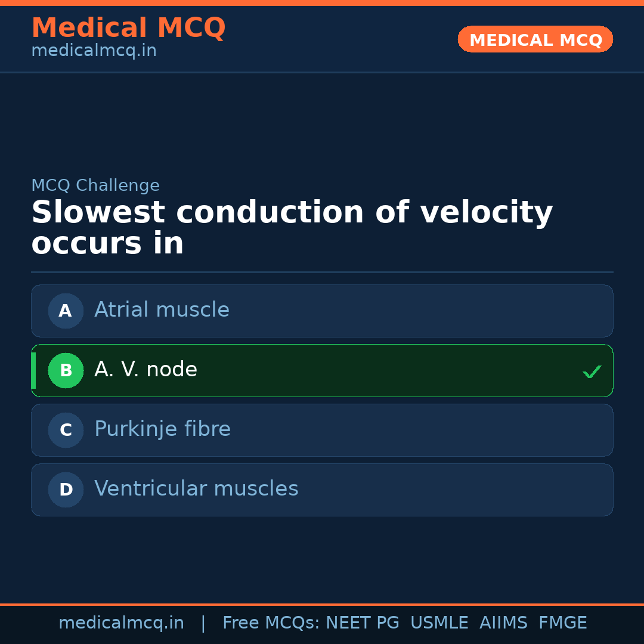Click the checkmark indicating correct answer
Image resolution: width=644 pixels, height=644 pixels.
(x=592, y=371)
